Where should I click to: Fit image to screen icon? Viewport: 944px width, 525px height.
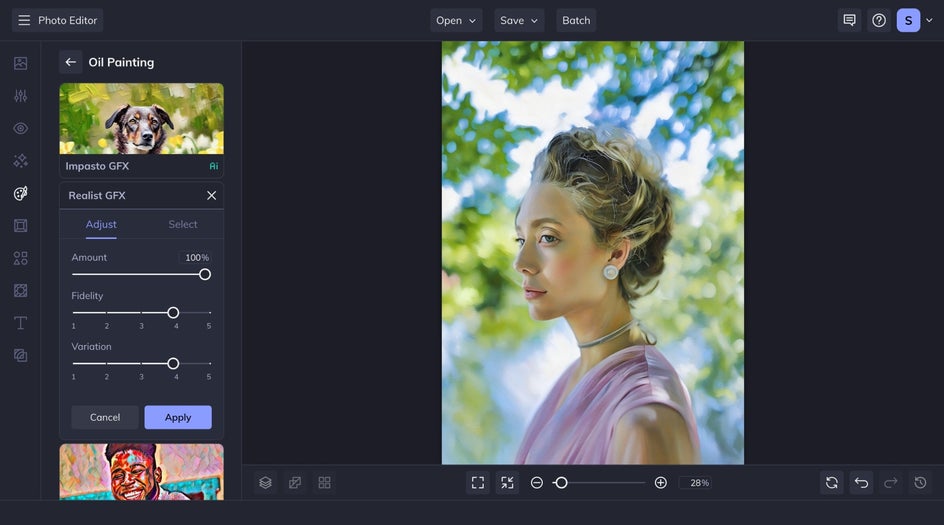[x=478, y=483]
